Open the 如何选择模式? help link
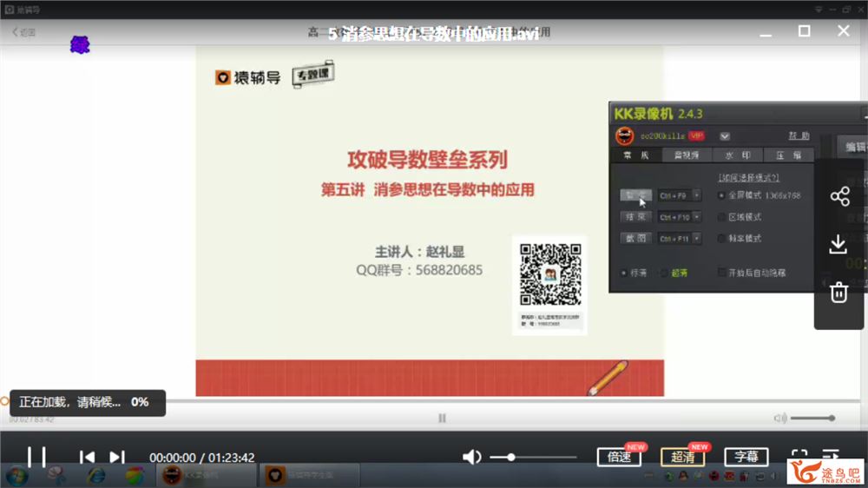The width and height of the screenshot is (868, 488). [748, 178]
